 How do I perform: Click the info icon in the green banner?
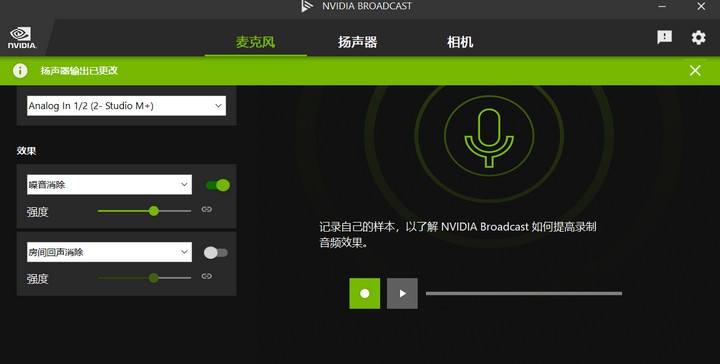pos(20,71)
